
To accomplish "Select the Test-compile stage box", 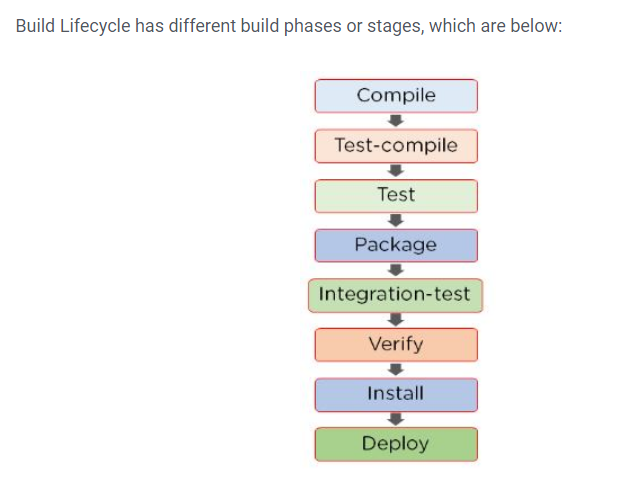I will coord(396,146).
